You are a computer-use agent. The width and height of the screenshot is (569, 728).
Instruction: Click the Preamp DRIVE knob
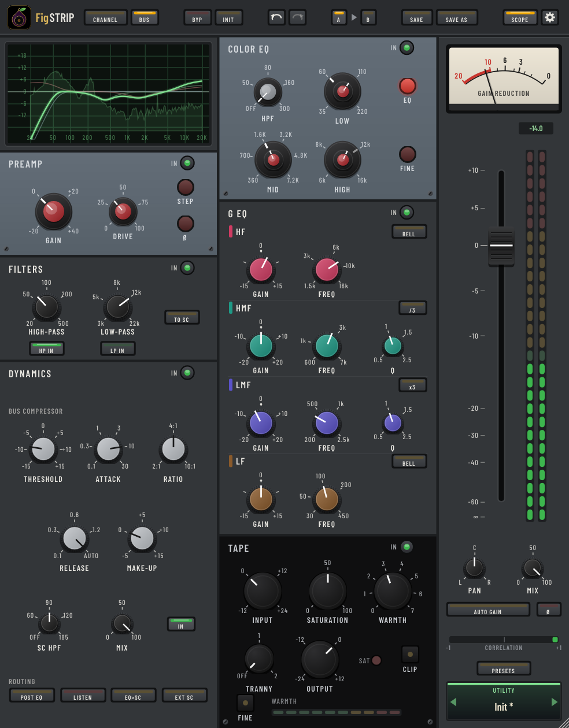tap(123, 211)
